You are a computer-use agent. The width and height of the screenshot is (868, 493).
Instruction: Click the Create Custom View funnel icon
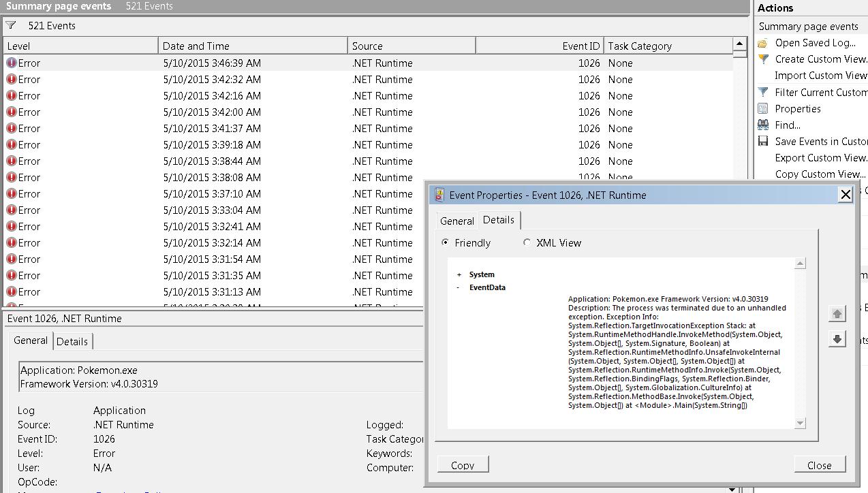pyautogui.click(x=763, y=59)
